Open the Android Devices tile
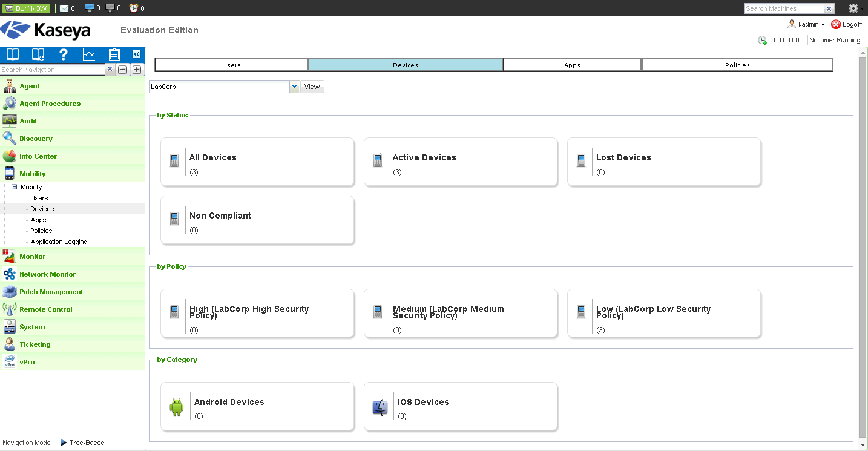The height and width of the screenshot is (451, 868). [257, 407]
